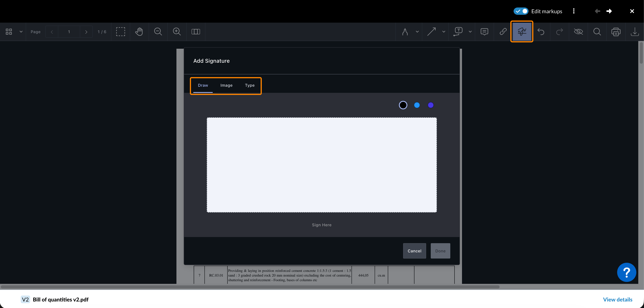Choose the light blue ink color

417,105
